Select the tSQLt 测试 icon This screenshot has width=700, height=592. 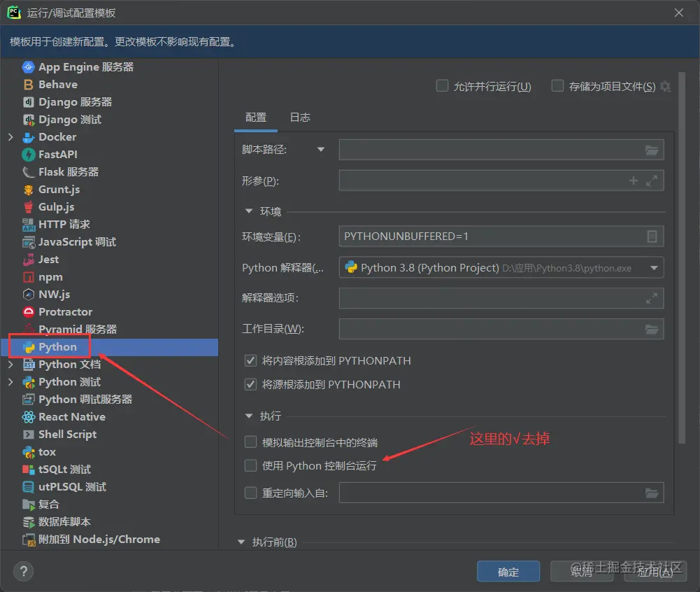tap(28, 470)
